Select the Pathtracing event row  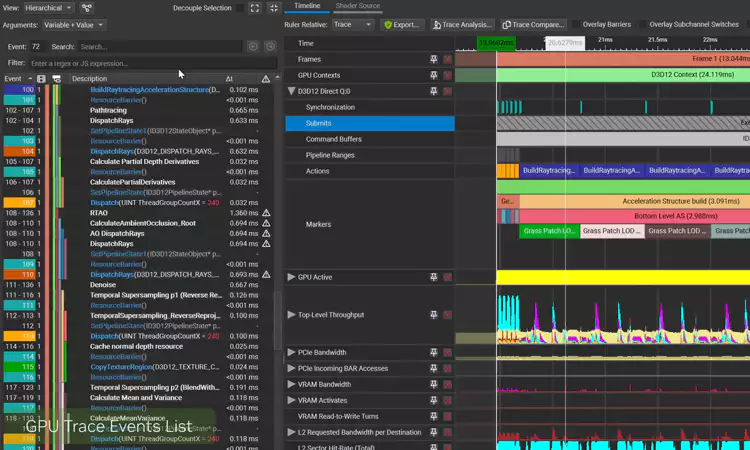[137, 110]
